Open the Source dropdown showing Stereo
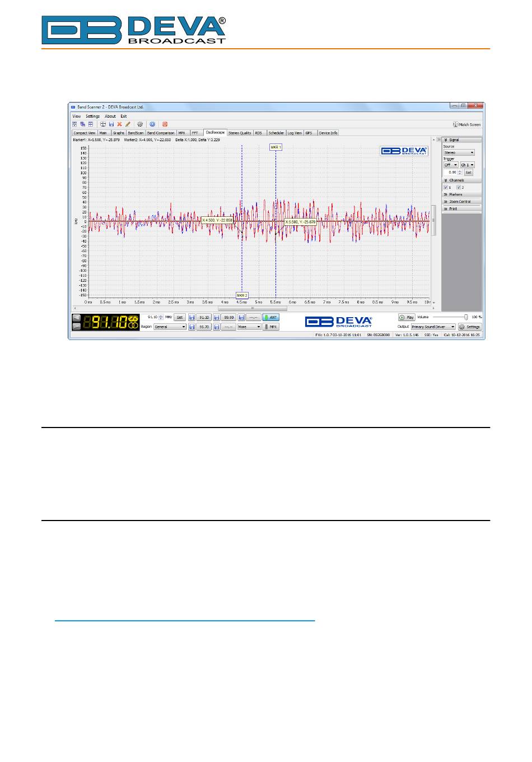The width and height of the screenshot is (532, 762). (459, 152)
